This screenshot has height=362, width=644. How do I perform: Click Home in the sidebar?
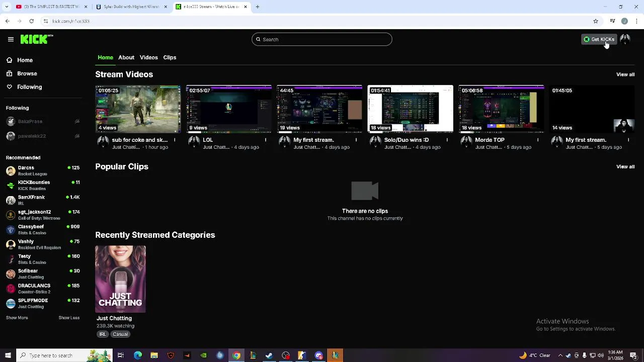[x=25, y=60]
